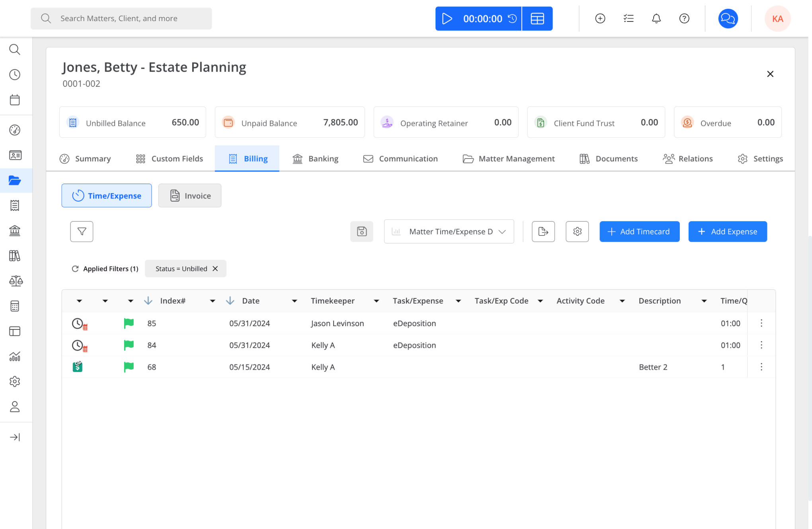Image resolution: width=812 pixels, height=529 pixels.
Task: Click the green flag on row 68
Action: 129,366
